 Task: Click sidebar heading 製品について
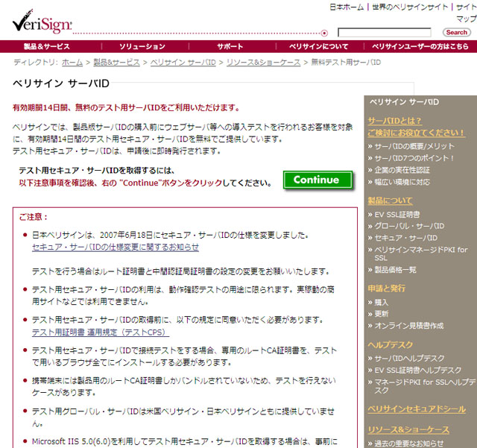(390, 201)
